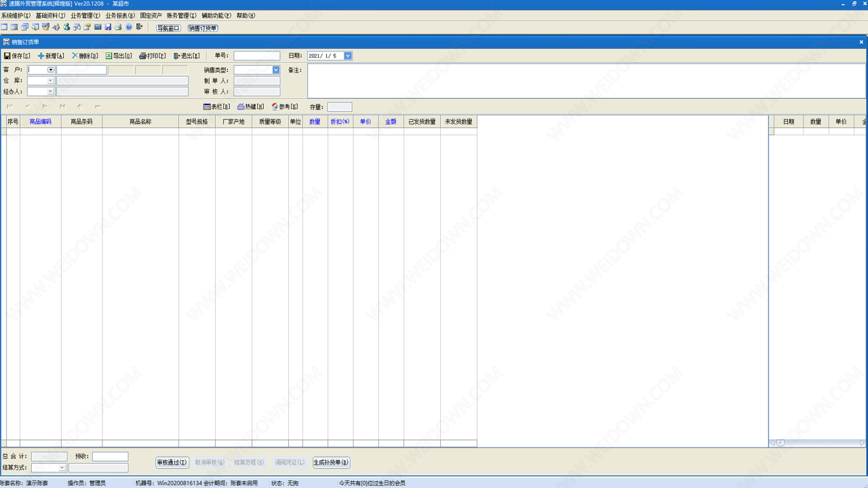Click the 生成补货单 button
This screenshot has height=488, width=868.
point(332,462)
